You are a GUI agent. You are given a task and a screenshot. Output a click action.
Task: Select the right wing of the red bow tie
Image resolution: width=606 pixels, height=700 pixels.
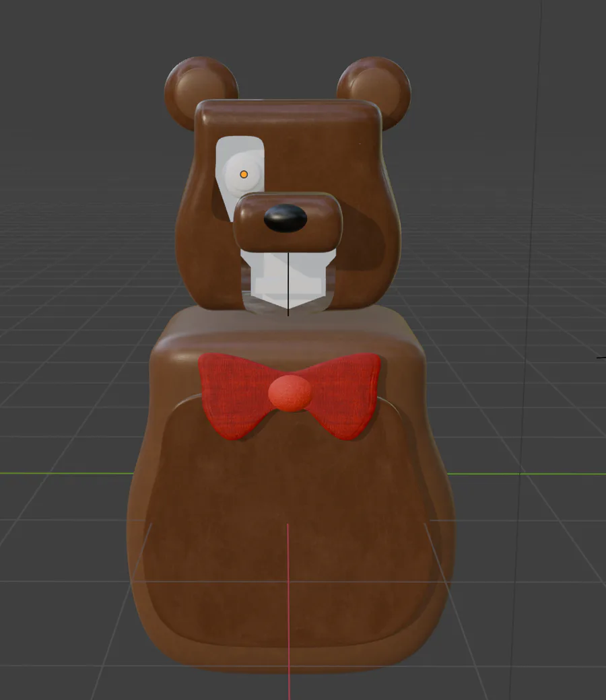click(344, 395)
